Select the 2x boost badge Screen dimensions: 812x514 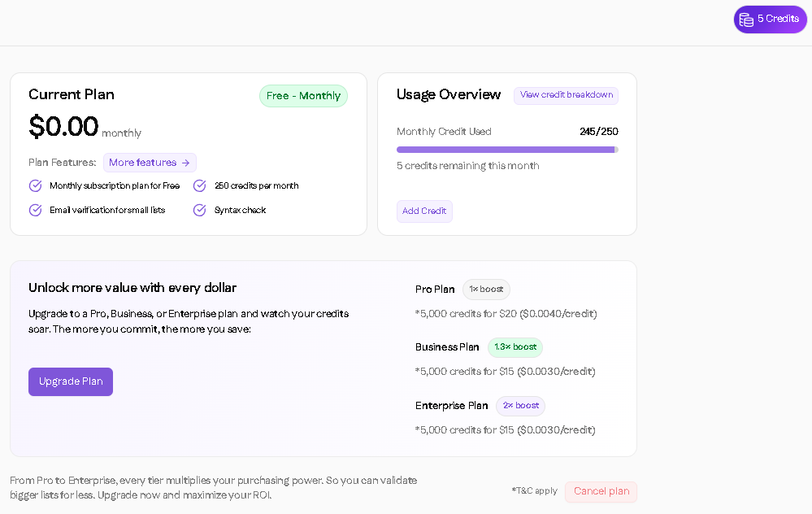(520, 406)
